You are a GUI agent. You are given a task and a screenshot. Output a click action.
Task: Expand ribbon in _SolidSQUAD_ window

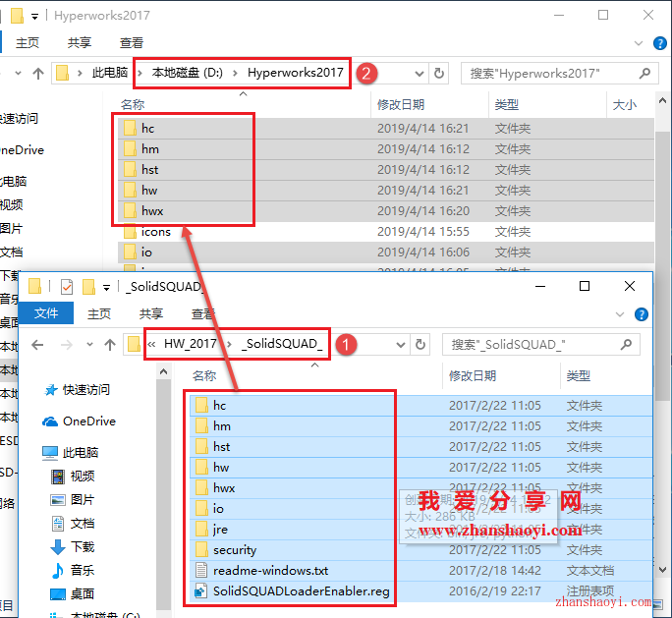tap(619, 314)
